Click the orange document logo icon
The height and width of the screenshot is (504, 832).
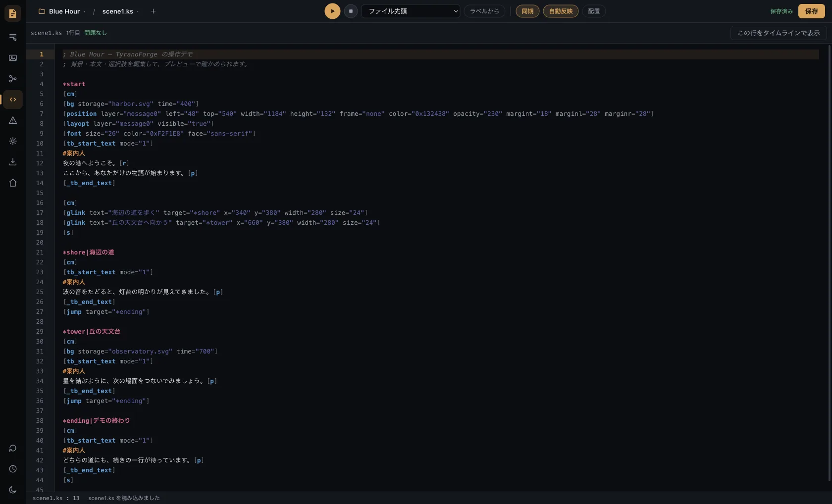pos(13,13)
